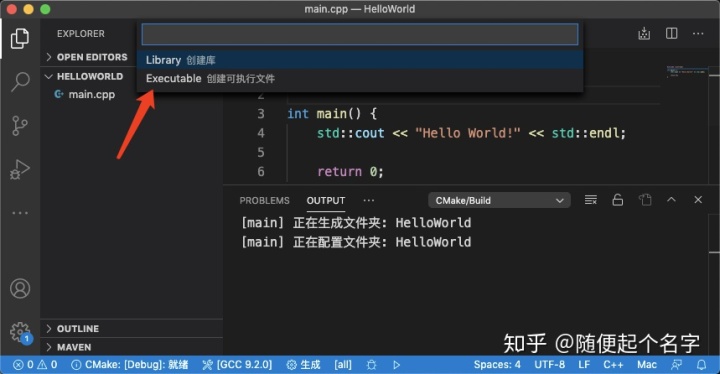Change indentation via Spaces: 4
The image size is (720, 374).
tap(497, 365)
